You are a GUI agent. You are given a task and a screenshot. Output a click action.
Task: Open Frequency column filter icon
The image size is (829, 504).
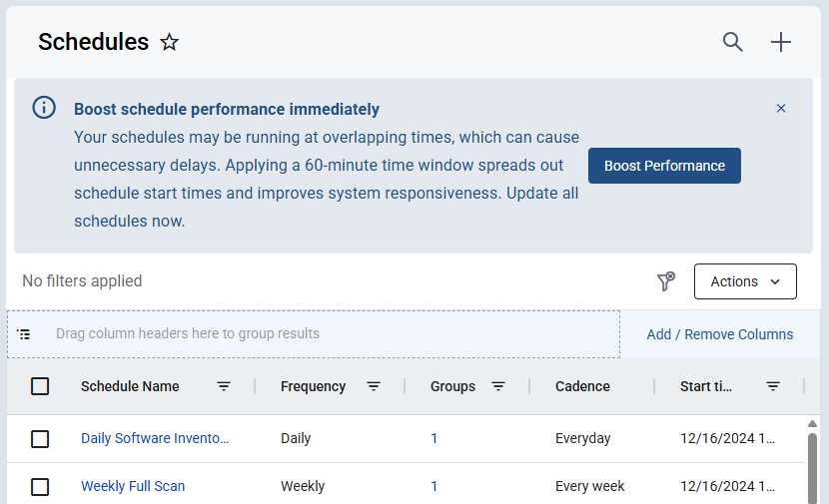(374, 386)
